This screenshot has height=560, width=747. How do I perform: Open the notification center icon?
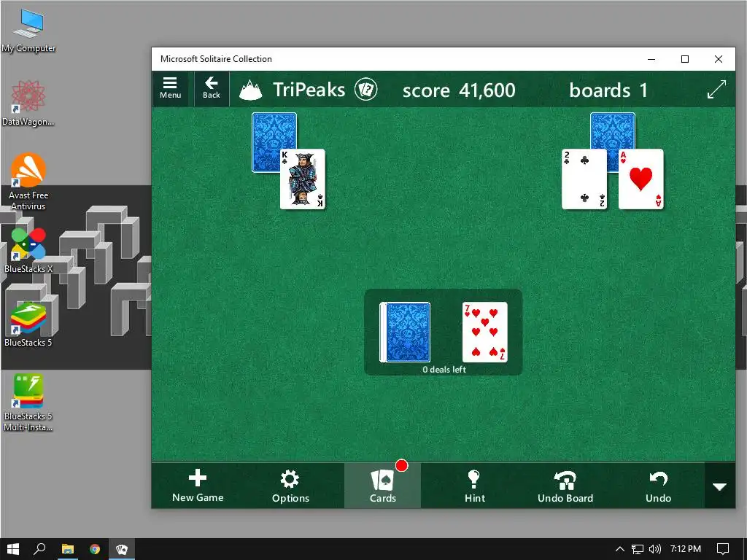pos(723,549)
